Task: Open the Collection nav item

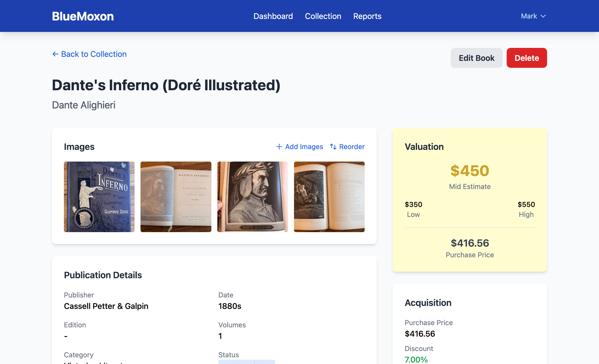Action: click(x=323, y=16)
